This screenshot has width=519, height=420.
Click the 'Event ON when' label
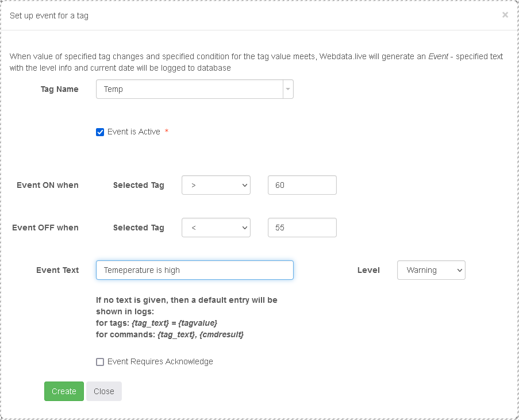48,185
